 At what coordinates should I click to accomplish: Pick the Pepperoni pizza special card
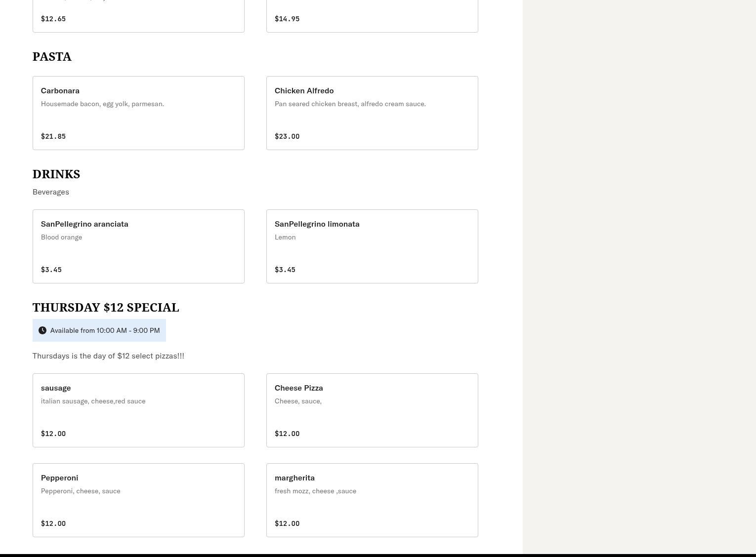(x=138, y=500)
